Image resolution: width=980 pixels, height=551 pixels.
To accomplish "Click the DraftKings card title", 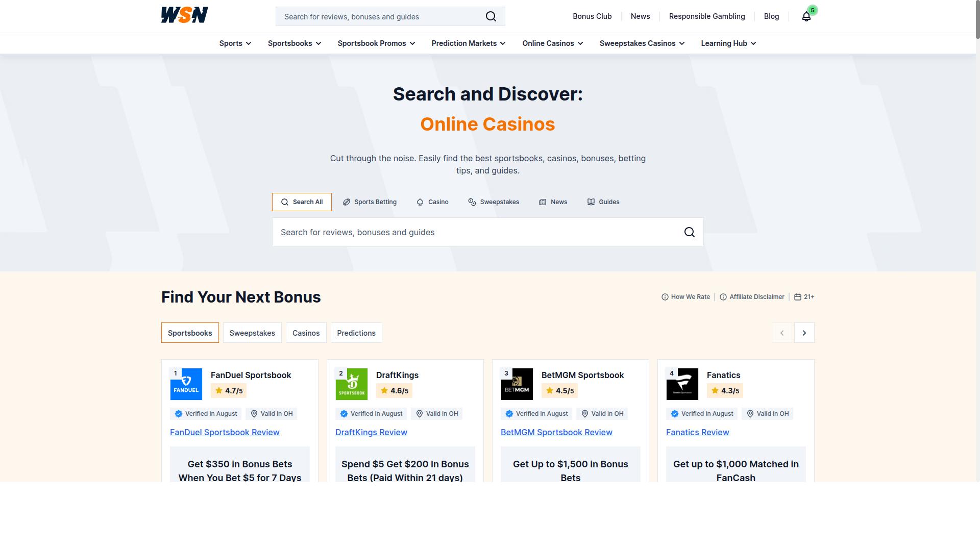I will click(397, 375).
